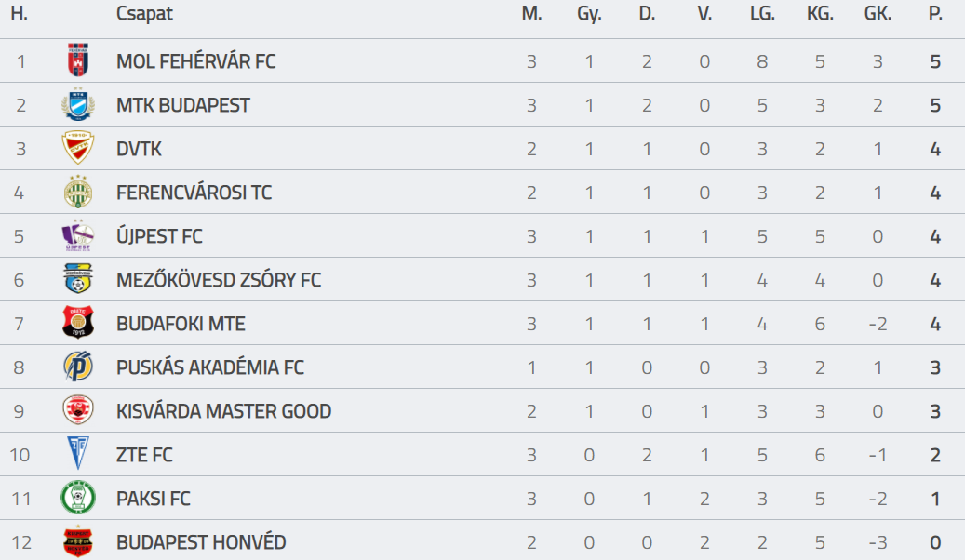Viewport: 965px width, 560px height.
Task: Sort table by the Csapat column header
Action: pyautogui.click(x=144, y=14)
